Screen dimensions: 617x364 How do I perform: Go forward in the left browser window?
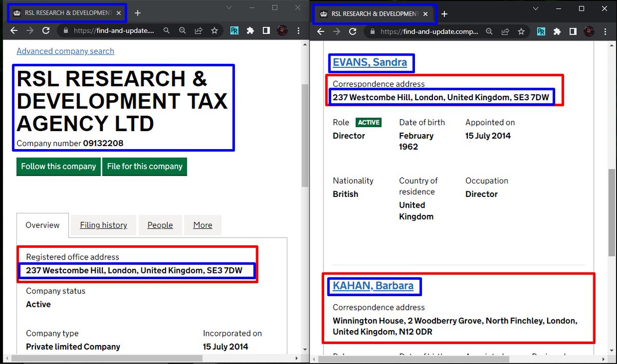[30, 31]
